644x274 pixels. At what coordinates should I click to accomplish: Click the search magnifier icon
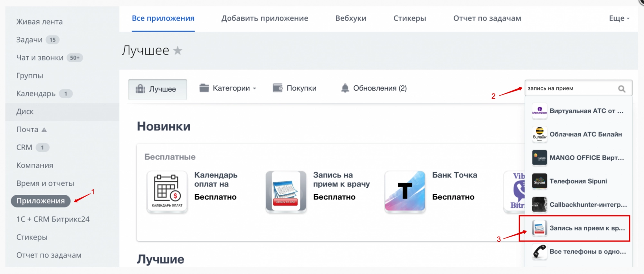(x=621, y=89)
